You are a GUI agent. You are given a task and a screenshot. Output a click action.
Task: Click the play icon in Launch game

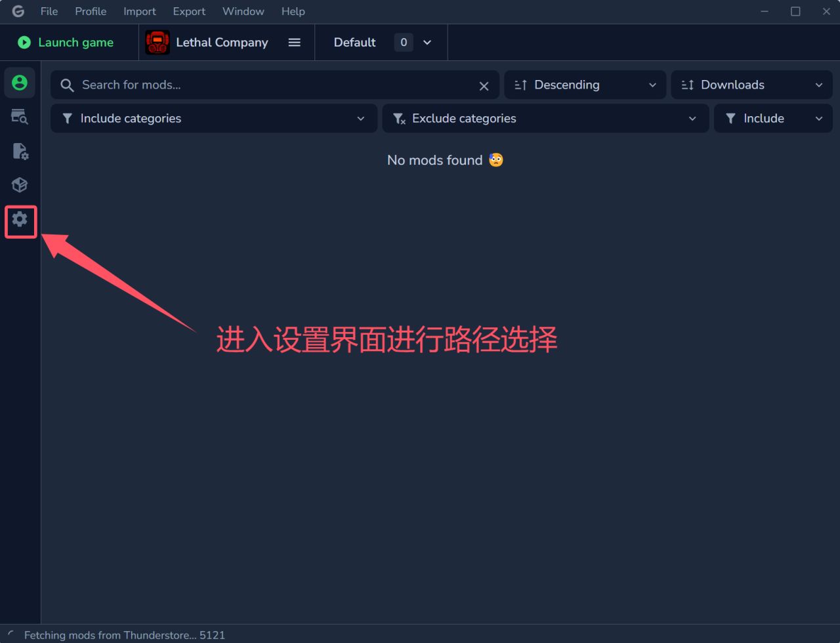coord(24,43)
